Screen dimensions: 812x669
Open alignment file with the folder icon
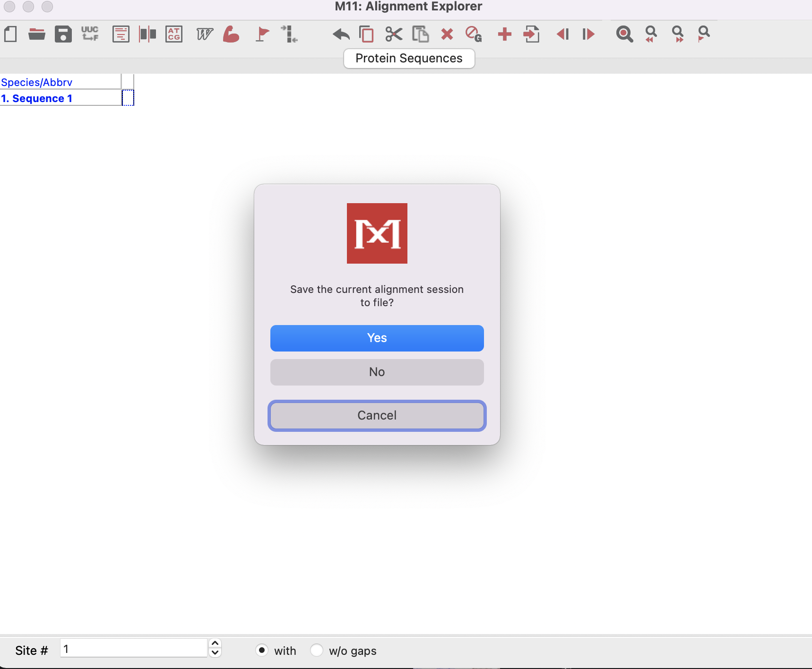click(x=36, y=34)
